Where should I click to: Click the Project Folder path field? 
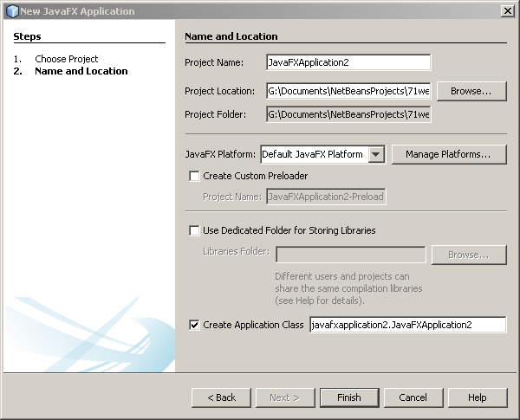point(348,114)
